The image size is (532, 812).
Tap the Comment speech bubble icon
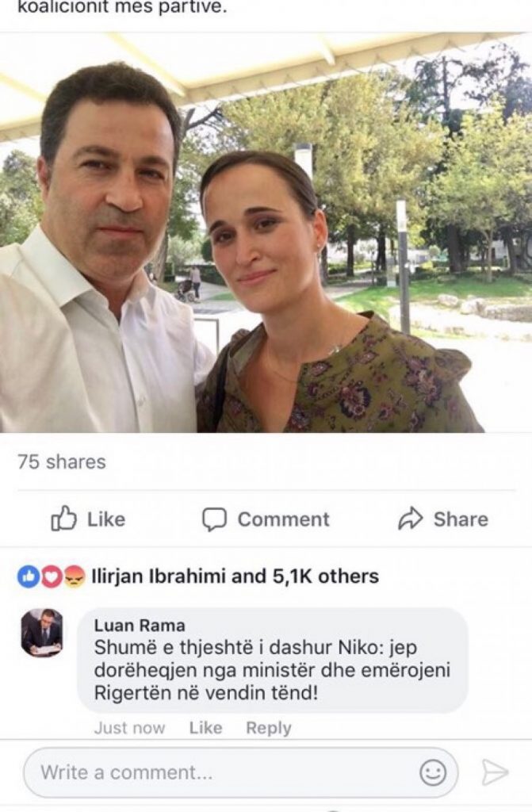coord(214,519)
